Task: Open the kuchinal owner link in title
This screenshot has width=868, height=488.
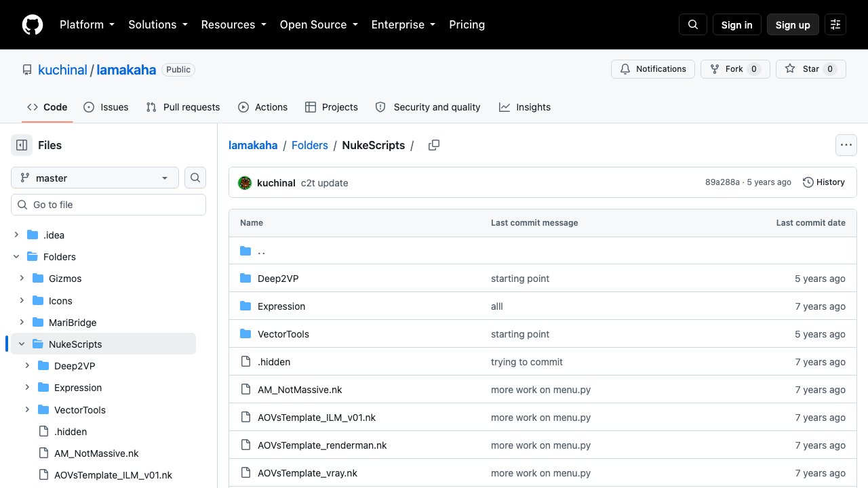Action: [62, 70]
